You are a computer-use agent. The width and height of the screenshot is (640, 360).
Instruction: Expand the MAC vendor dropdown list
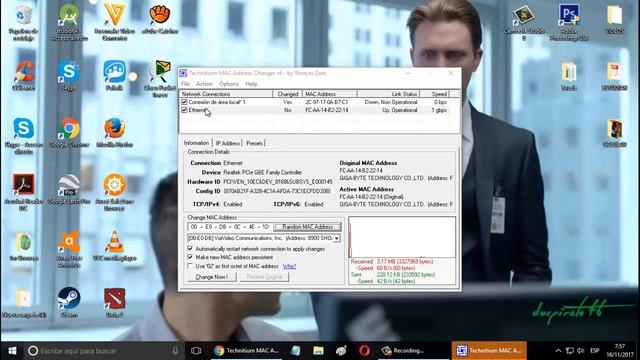point(337,238)
